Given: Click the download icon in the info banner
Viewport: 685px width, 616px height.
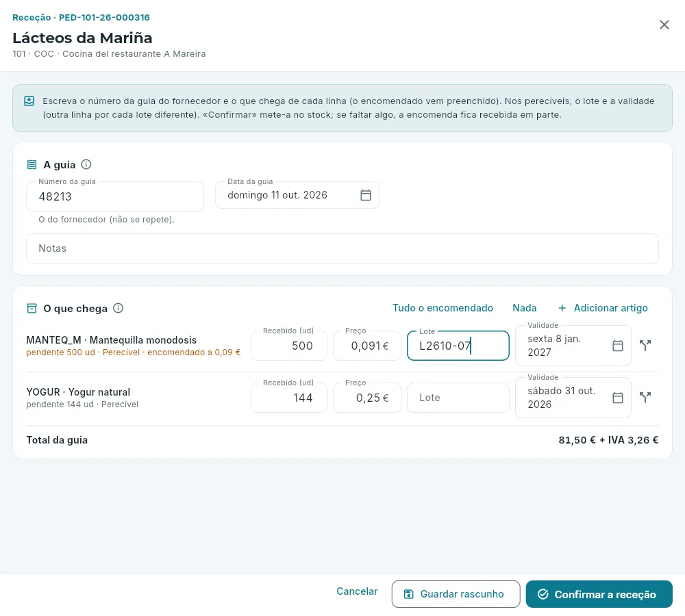Looking at the screenshot, I should 29,101.
